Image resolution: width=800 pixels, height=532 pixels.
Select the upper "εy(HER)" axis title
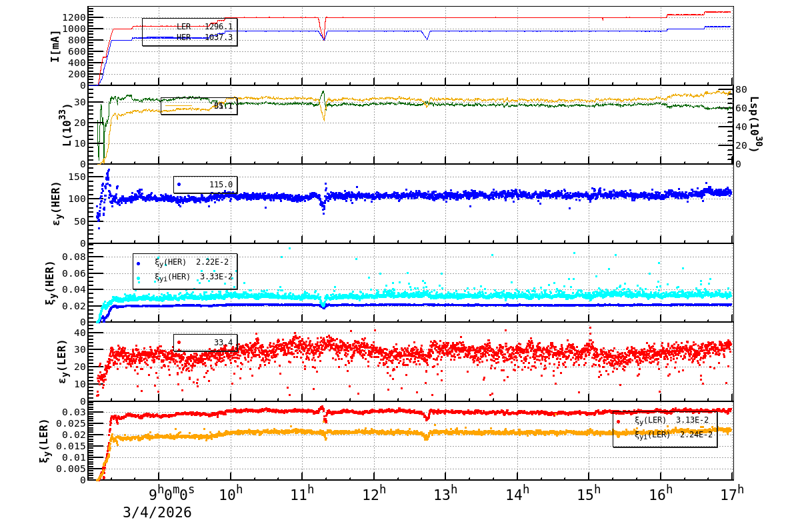tap(56, 204)
